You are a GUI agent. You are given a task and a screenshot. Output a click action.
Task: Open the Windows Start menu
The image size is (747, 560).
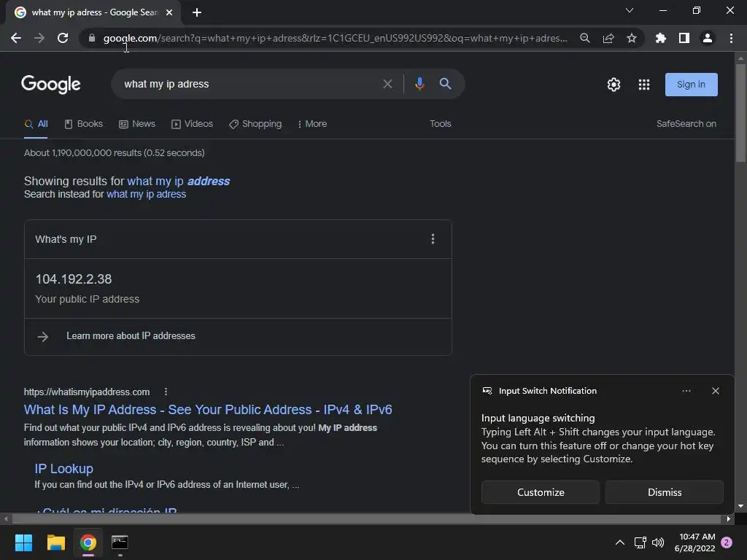coord(24,542)
